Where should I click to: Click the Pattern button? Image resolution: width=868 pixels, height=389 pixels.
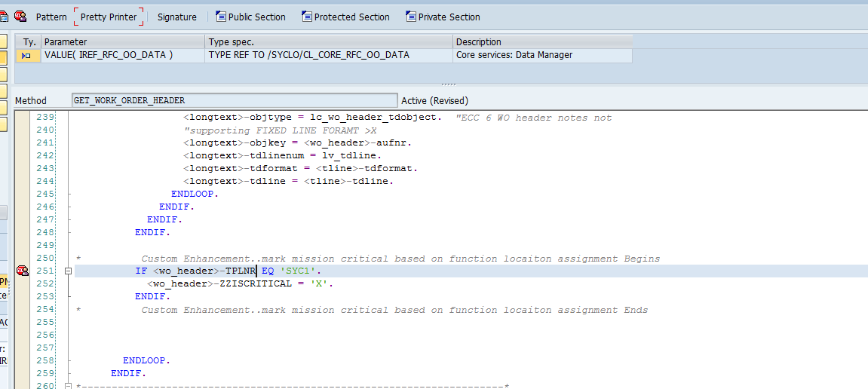[x=51, y=17]
